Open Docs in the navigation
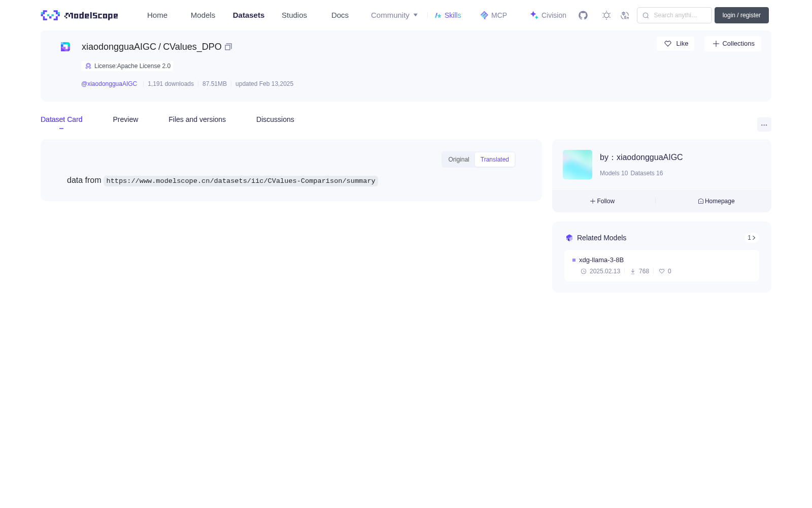 (x=340, y=15)
